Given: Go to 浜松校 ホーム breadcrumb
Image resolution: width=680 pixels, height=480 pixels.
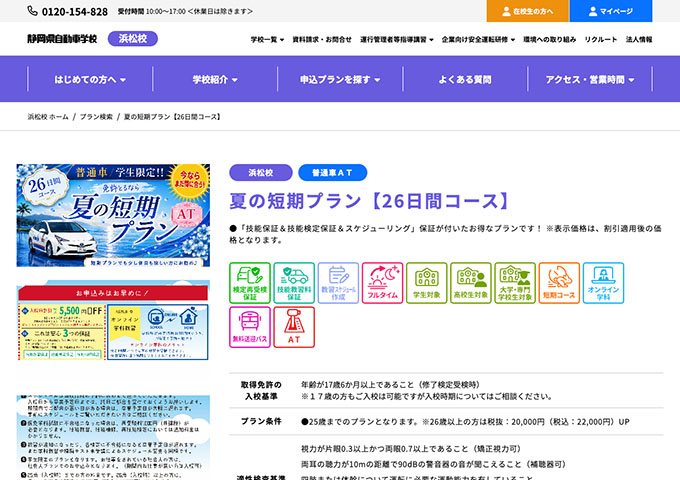Looking at the screenshot, I should (48, 117).
